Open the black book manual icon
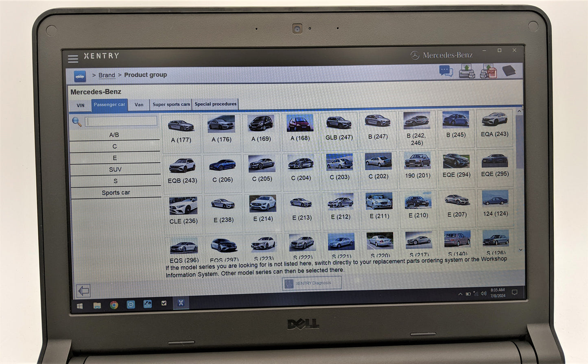The width and height of the screenshot is (588, 364). coord(509,71)
